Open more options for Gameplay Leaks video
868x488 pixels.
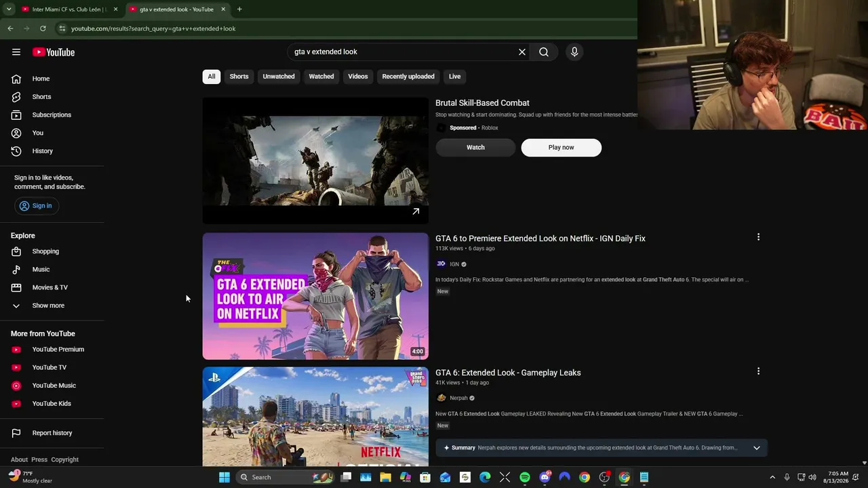[x=758, y=371]
